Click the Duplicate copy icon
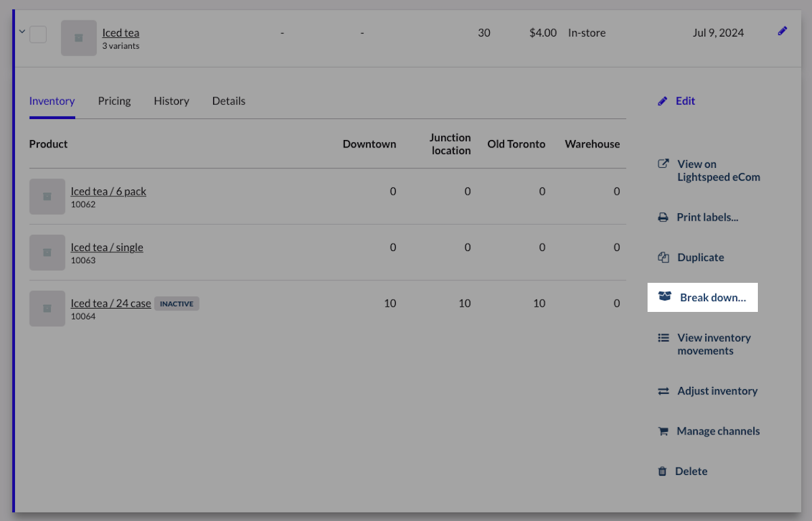The height and width of the screenshot is (521, 812). click(x=663, y=258)
